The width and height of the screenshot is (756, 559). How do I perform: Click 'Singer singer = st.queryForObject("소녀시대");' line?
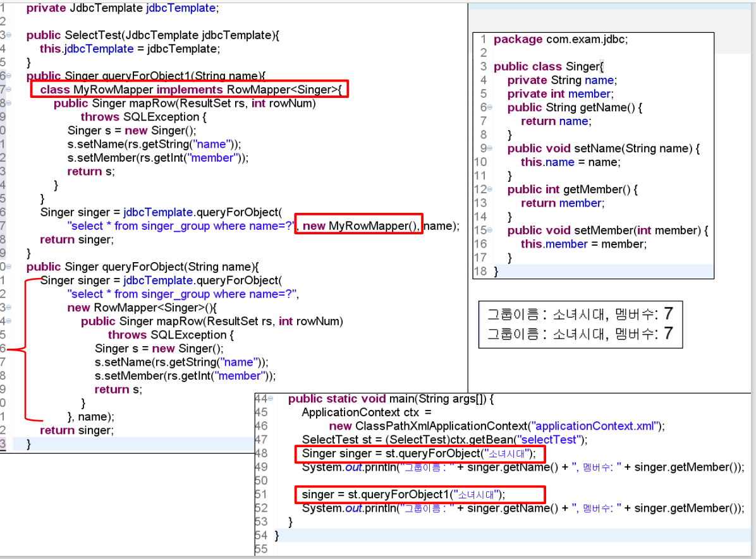click(x=418, y=454)
